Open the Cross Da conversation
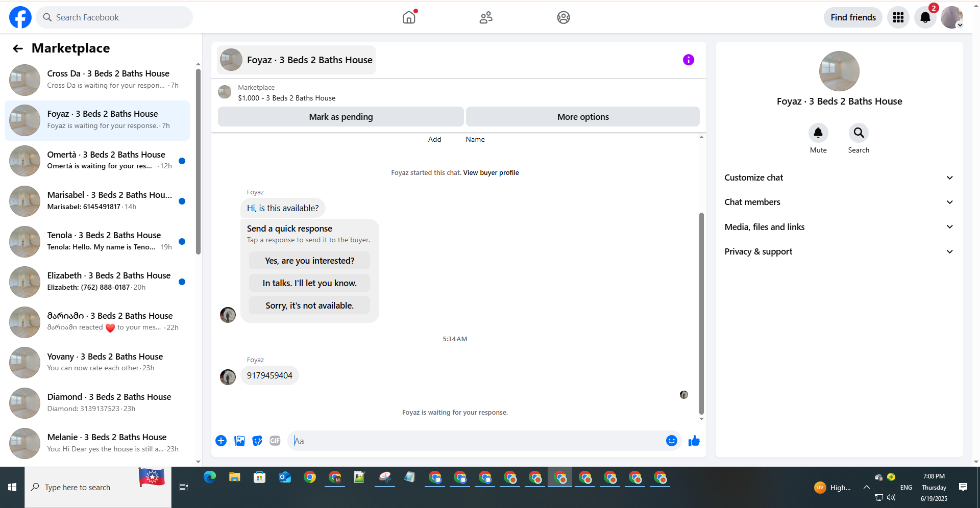This screenshot has width=980, height=508. 97,80
